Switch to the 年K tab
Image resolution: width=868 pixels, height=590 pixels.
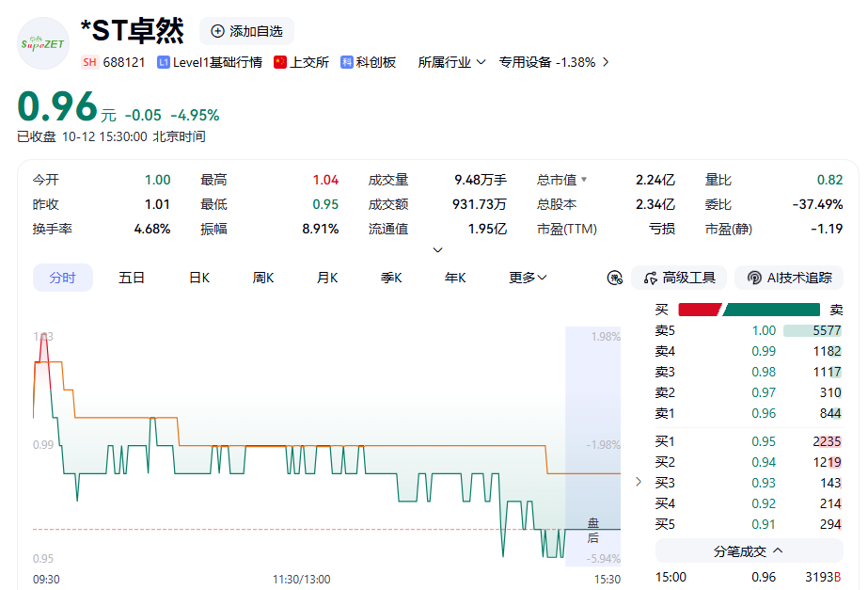pos(455,278)
